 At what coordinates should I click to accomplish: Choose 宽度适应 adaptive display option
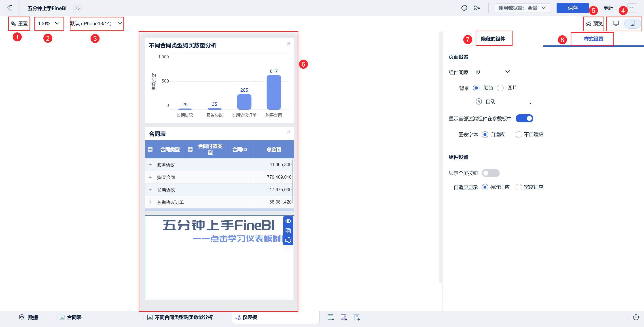pos(519,187)
